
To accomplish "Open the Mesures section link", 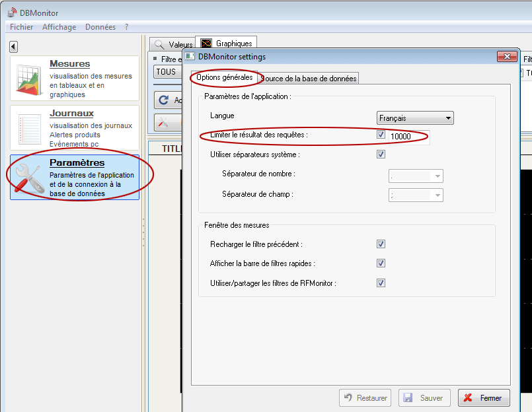I will coord(69,64).
